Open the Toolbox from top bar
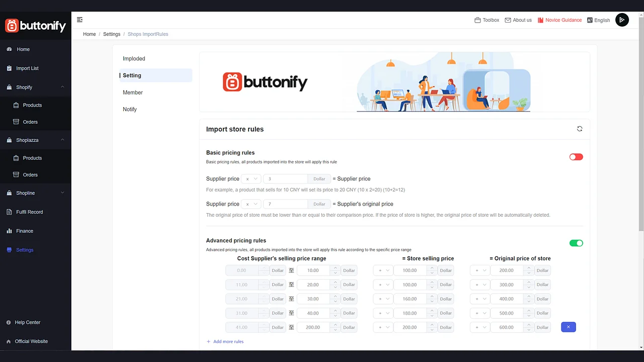Image resolution: width=644 pixels, height=362 pixels. tap(487, 20)
